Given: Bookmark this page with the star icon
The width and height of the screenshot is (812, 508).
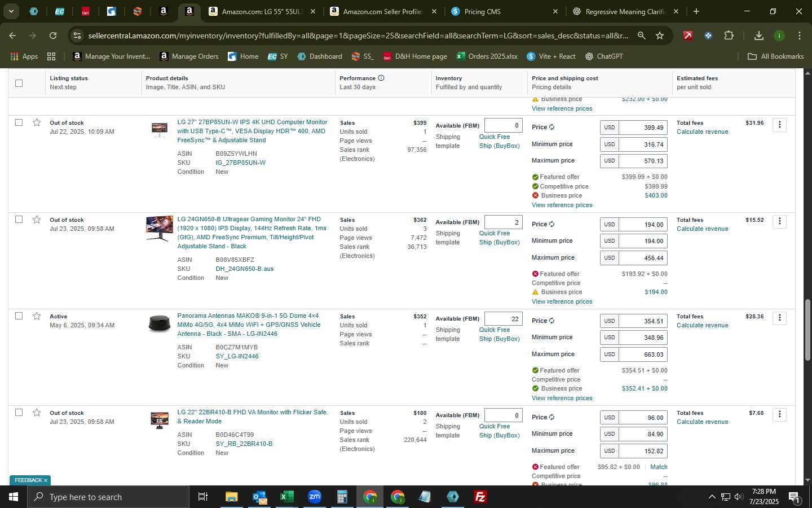Looking at the screenshot, I should pos(660,36).
